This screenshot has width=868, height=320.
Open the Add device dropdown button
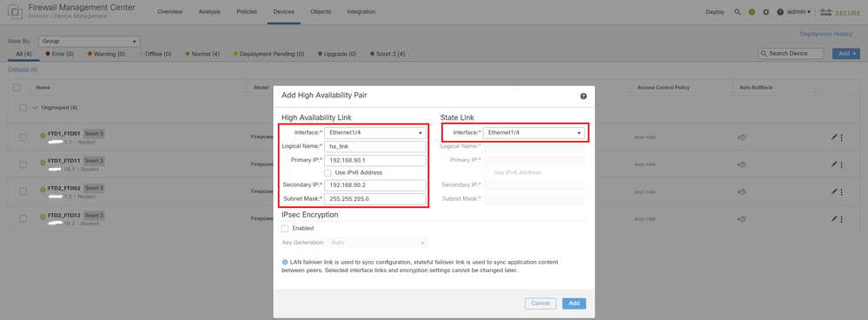coord(846,53)
